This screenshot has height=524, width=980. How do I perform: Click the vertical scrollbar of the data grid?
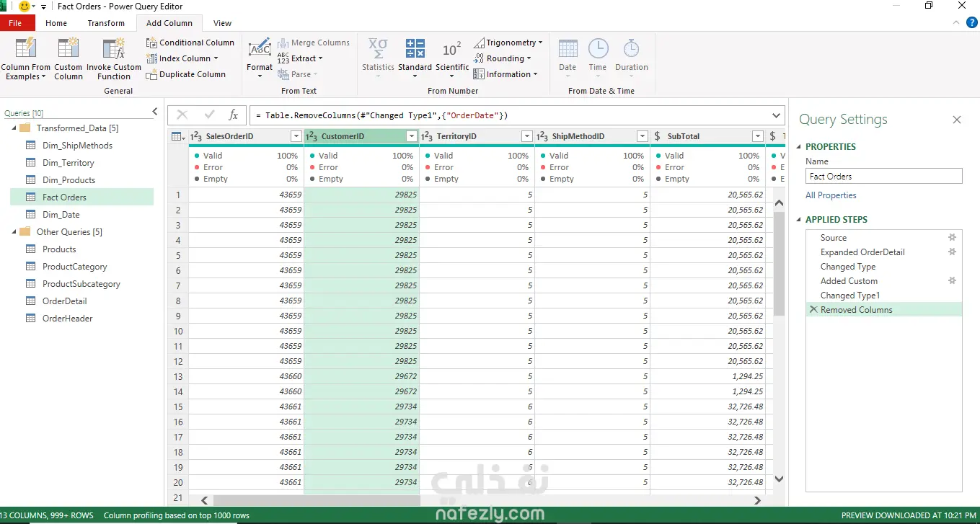pos(779,264)
